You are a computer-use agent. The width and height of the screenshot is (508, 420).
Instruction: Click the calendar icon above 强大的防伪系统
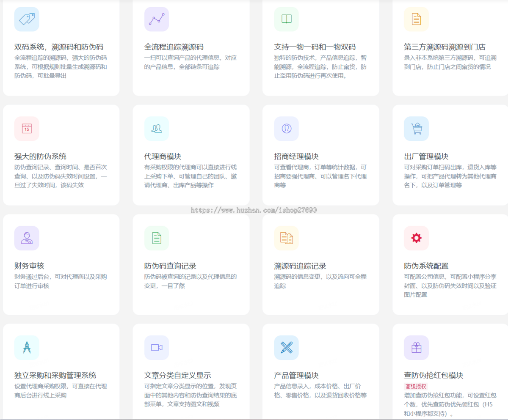coord(27,129)
